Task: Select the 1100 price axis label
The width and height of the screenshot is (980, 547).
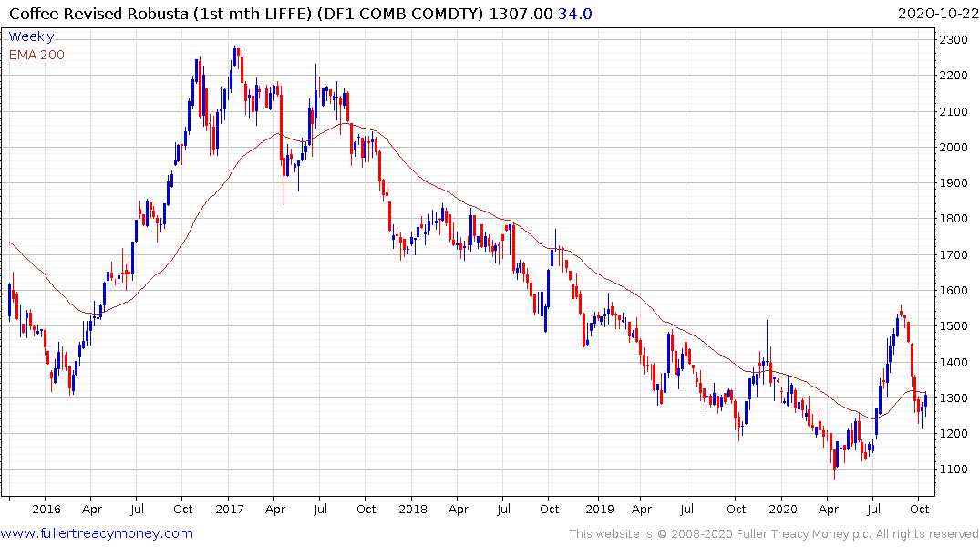Action: click(x=954, y=470)
